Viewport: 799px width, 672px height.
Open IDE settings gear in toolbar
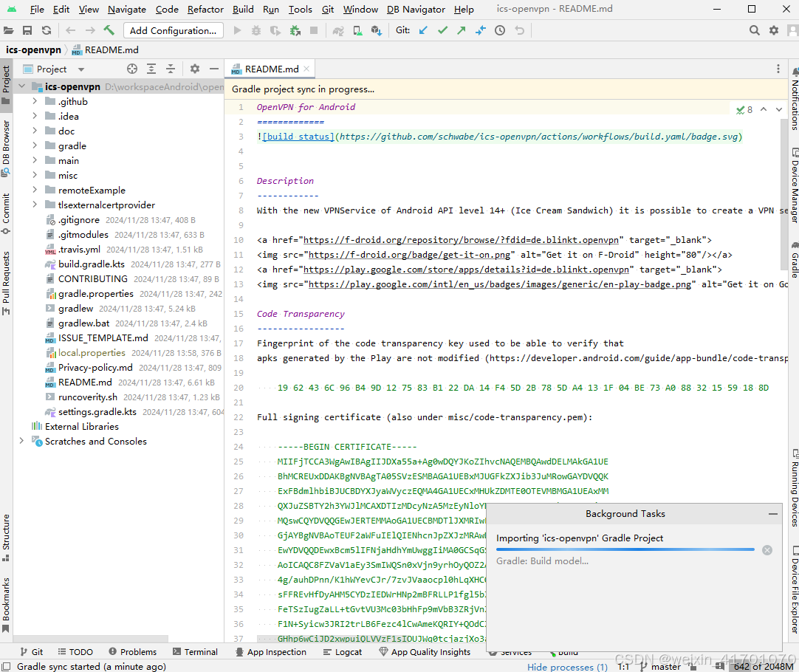pos(773,30)
